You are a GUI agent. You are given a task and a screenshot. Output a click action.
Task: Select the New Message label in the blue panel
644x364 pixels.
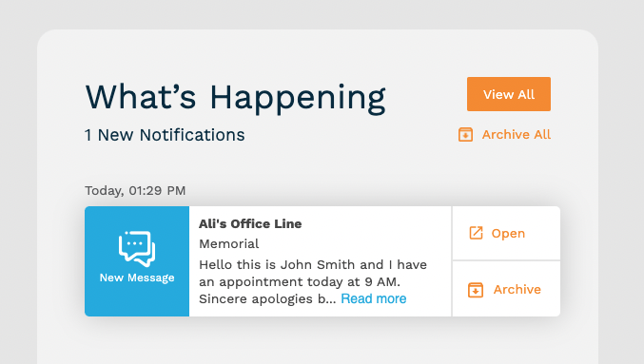(137, 278)
